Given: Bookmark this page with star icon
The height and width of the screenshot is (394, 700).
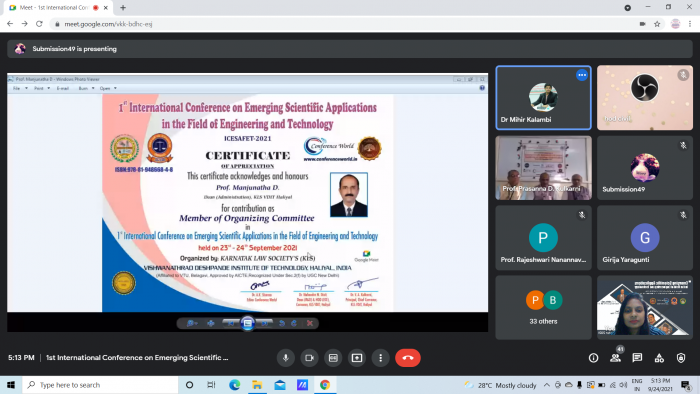Looking at the screenshot, I should [657, 24].
